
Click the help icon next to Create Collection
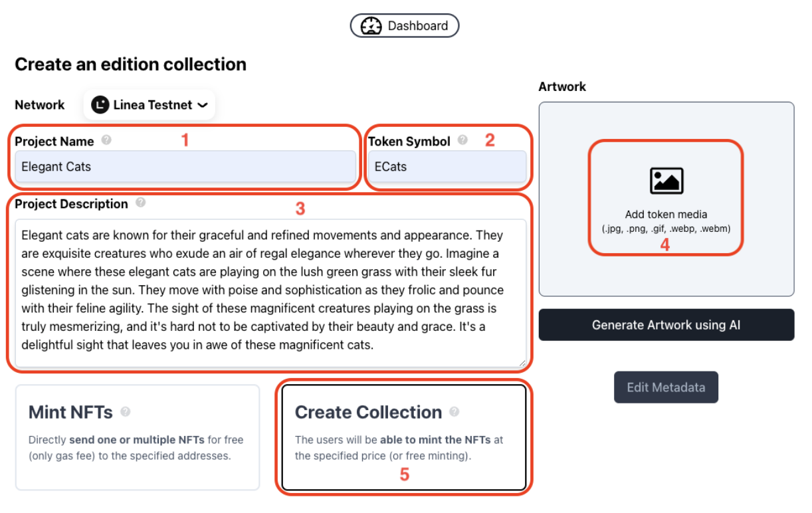tap(455, 411)
